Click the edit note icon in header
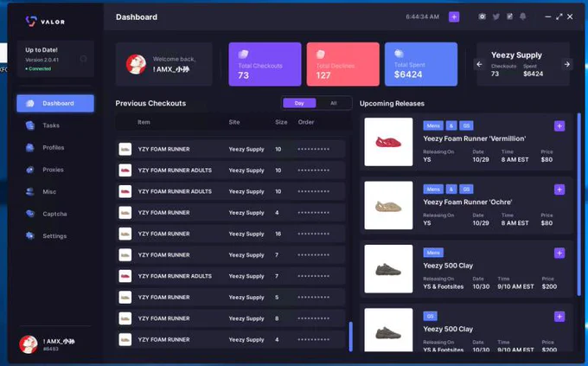The width and height of the screenshot is (588, 366). point(509,16)
